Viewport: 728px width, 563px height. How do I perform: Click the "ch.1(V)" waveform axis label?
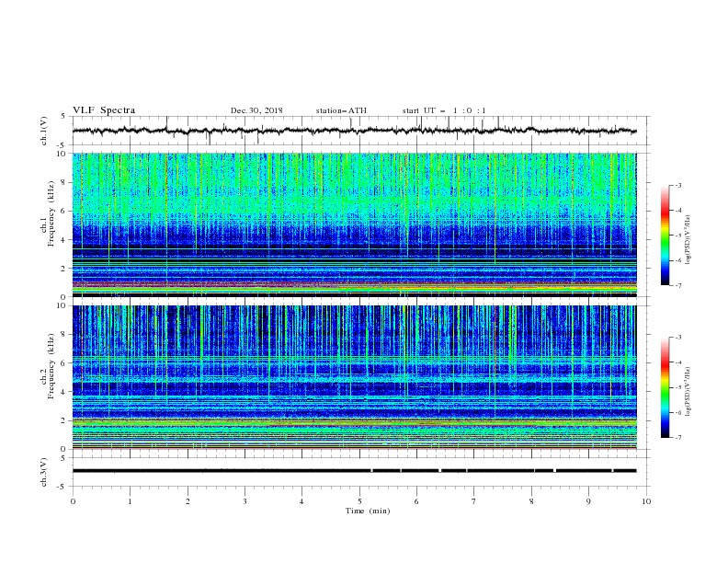pos(44,131)
